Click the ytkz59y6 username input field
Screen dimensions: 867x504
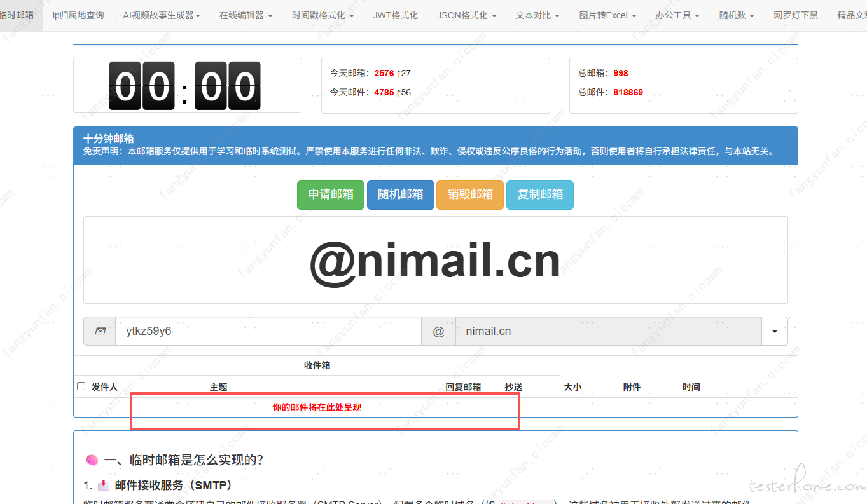(268, 331)
